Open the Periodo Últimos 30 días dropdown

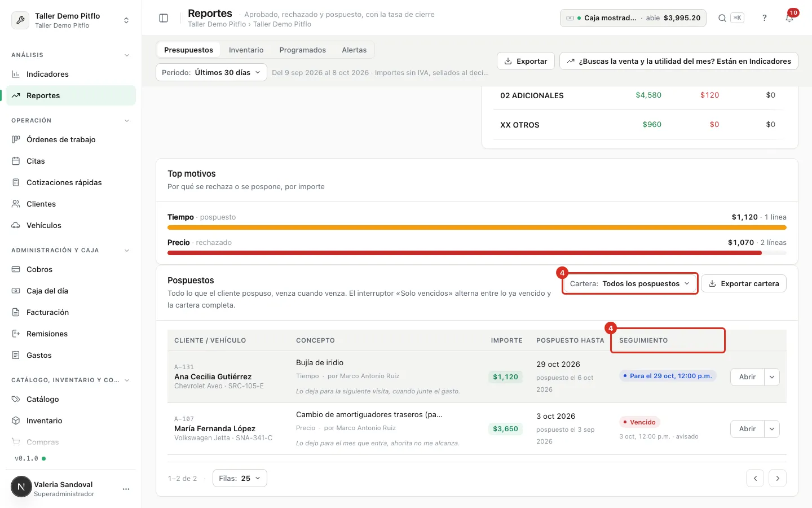tap(211, 72)
